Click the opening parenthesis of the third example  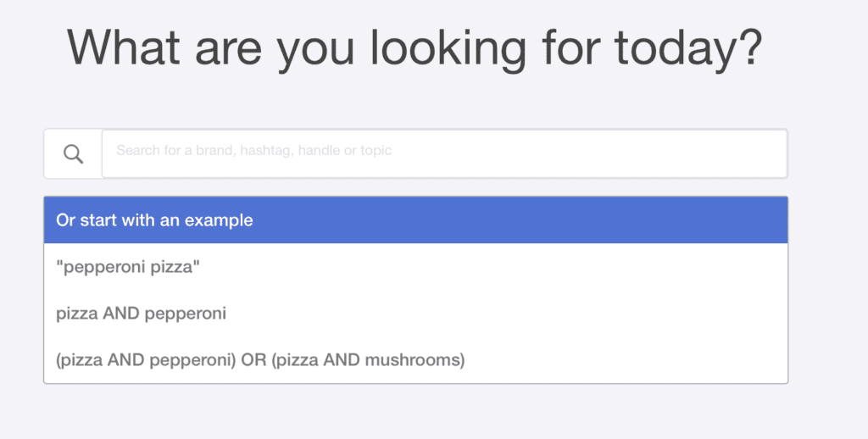point(58,360)
